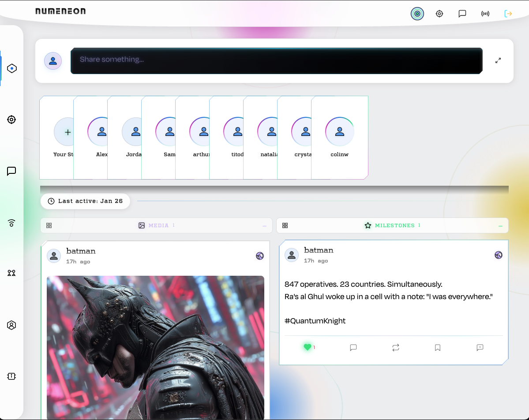
Task: Bookmark the milestone post
Action: pos(438,348)
